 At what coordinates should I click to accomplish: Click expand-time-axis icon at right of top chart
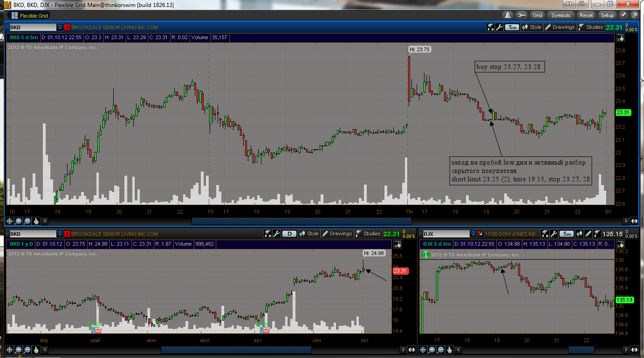pyautogui.click(x=634, y=221)
